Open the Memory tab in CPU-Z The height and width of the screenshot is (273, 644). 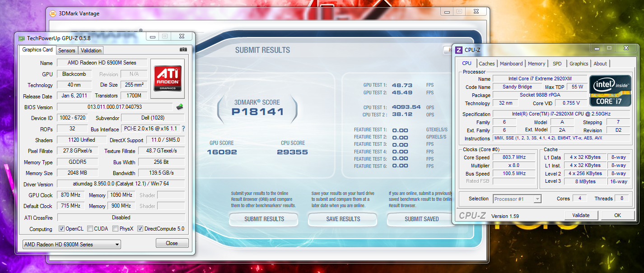pos(537,64)
